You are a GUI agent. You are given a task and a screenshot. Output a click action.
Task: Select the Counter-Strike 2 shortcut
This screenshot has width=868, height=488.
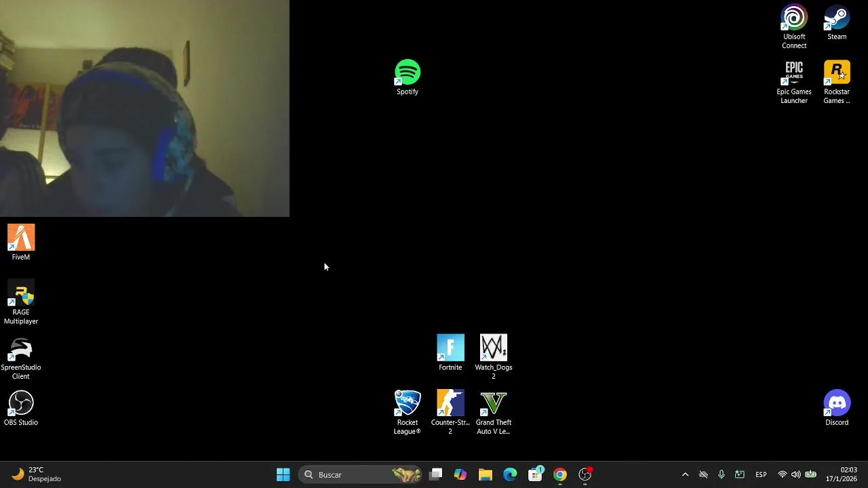pos(450,412)
